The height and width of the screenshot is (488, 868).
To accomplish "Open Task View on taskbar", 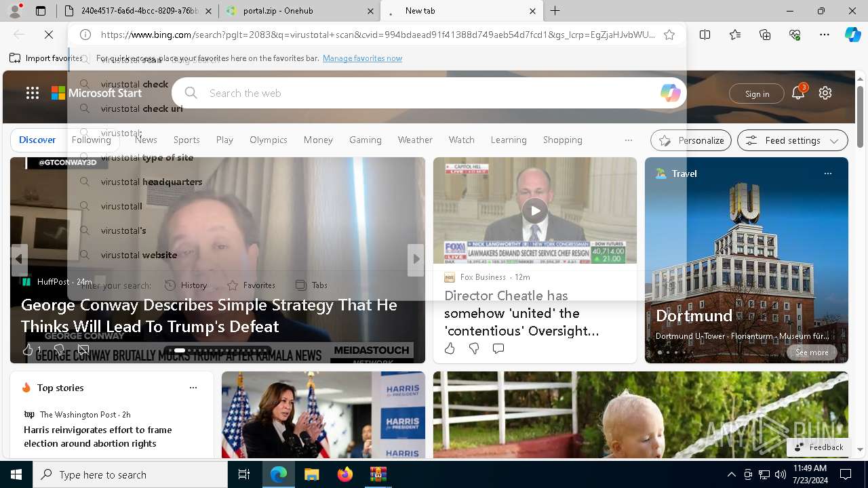I will pyautogui.click(x=244, y=474).
